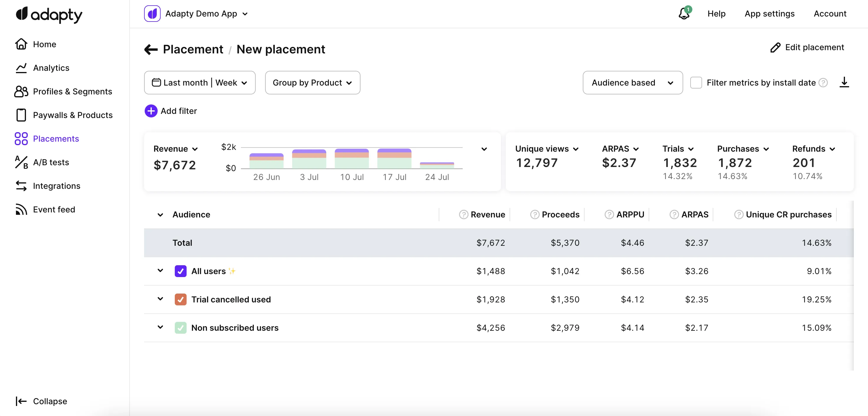Click the notification bell icon

coord(684,14)
